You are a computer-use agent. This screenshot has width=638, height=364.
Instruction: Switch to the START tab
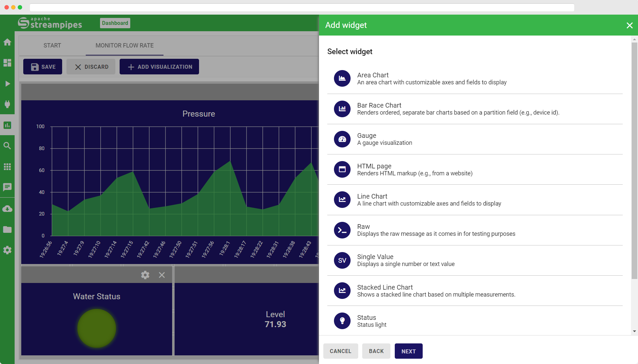click(52, 45)
